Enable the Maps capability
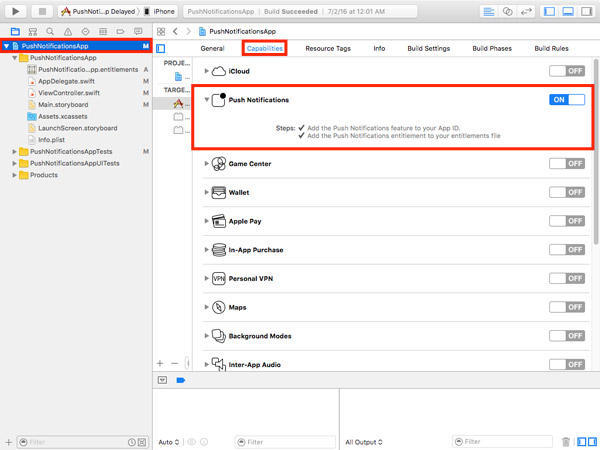The height and width of the screenshot is (450, 600). (567, 307)
